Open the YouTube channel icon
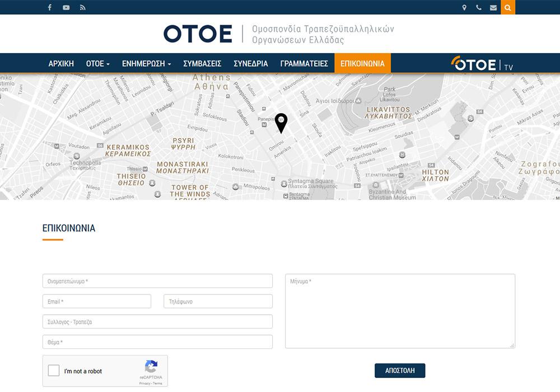 pyautogui.click(x=66, y=7)
